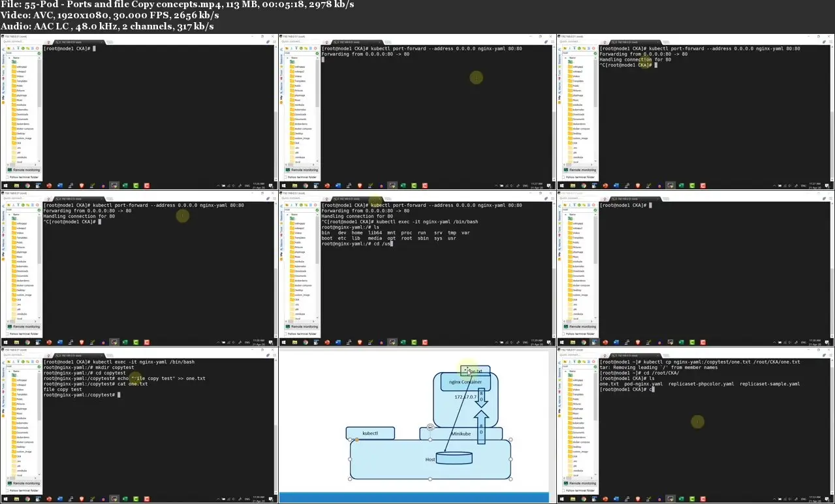Image resolution: width=835 pixels, height=504 pixels.
Task: Expand hidden tray icons in mkdir copytest frame
Action: [218, 499]
